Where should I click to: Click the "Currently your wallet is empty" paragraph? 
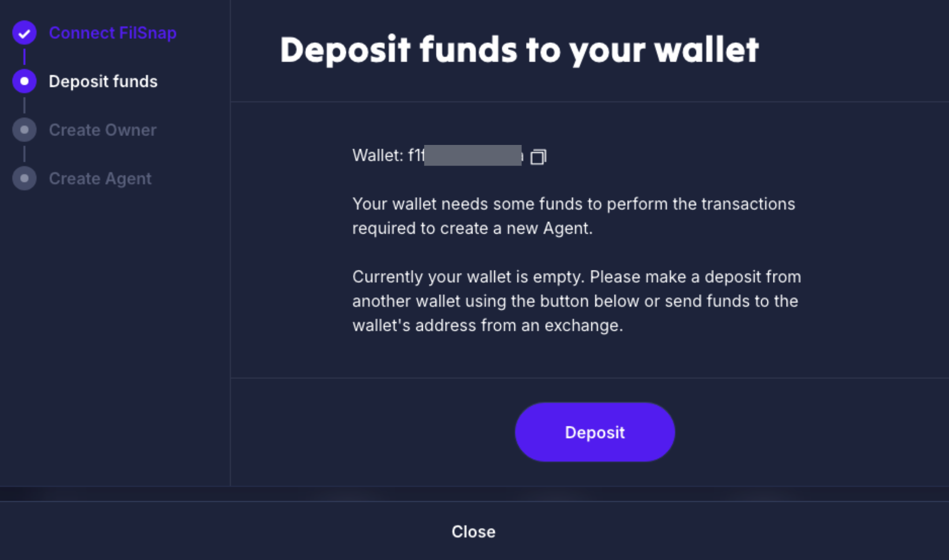tap(576, 301)
